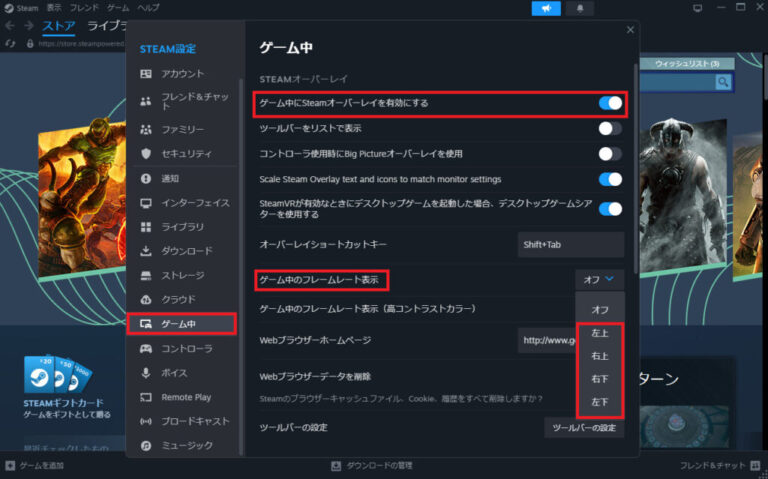This screenshot has height=479, width=768.
Task: Open the Steam menu in menu bar
Action: click(27, 8)
